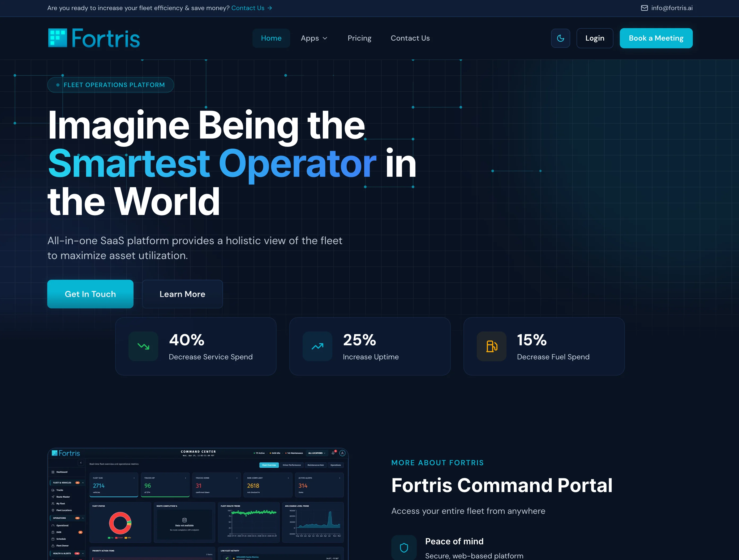Click the info@fortris.ai email link
Viewport: 739px width, 560px height.
click(672, 8)
